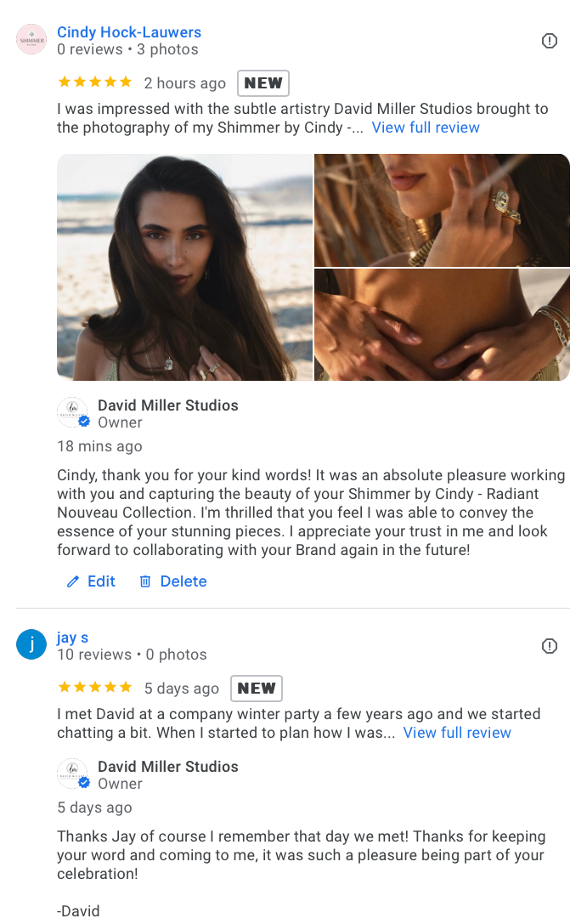Image resolution: width=587 pixels, height=924 pixels.
Task: Click Cindy Hock-Lauwers' Shimmer profile avatar
Action: [x=31, y=39]
